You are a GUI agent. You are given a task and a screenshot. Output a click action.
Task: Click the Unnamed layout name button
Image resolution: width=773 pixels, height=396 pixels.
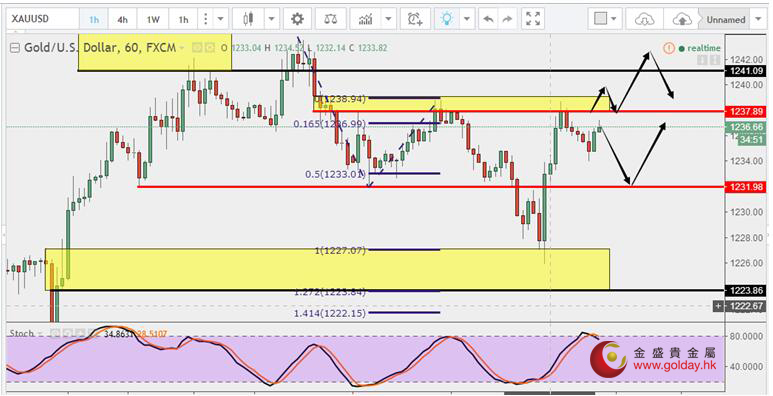pyautogui.click(x=726, y=20)
